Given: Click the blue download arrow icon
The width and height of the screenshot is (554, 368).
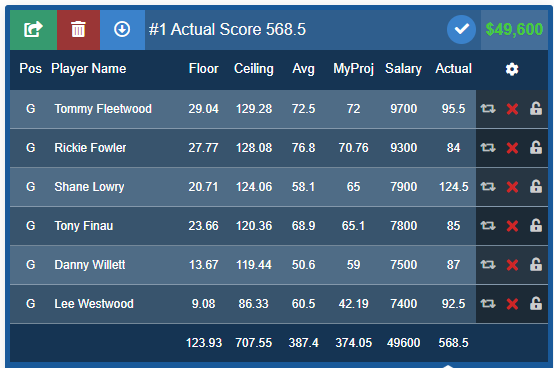Looking at the screenshot, I should point(122,30).
